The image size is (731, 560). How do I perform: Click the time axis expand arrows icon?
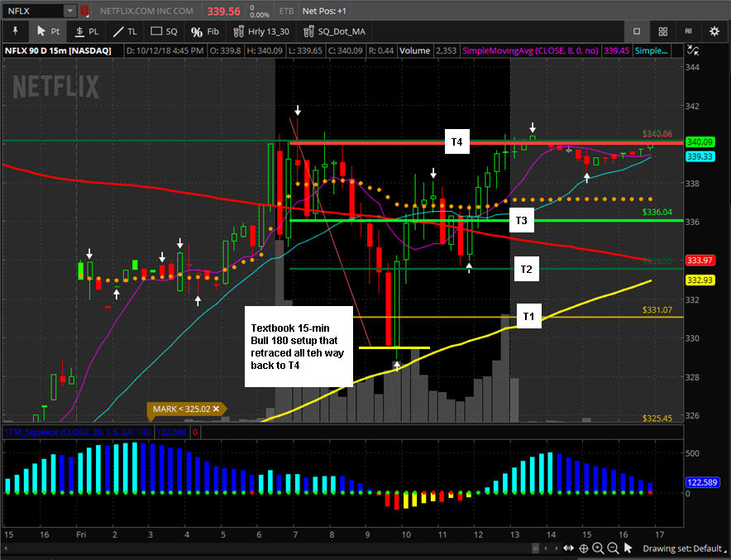(x=568, y=548)
